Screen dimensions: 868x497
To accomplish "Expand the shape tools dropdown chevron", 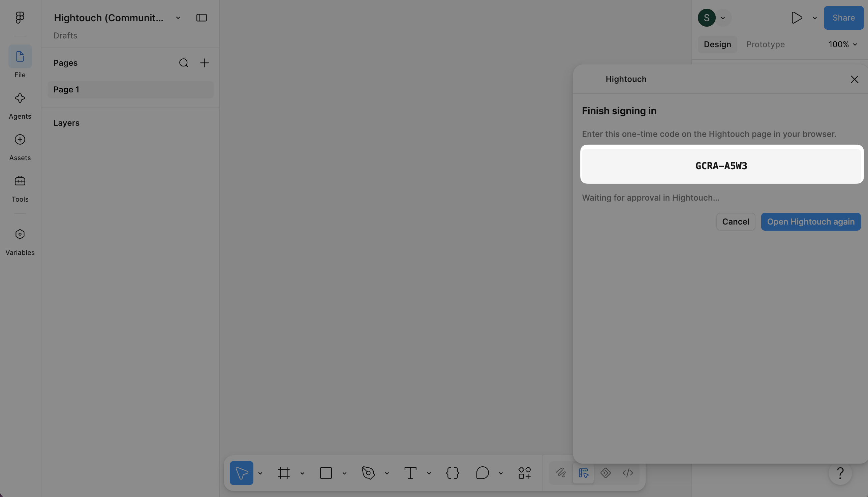I will pos(344,473).
